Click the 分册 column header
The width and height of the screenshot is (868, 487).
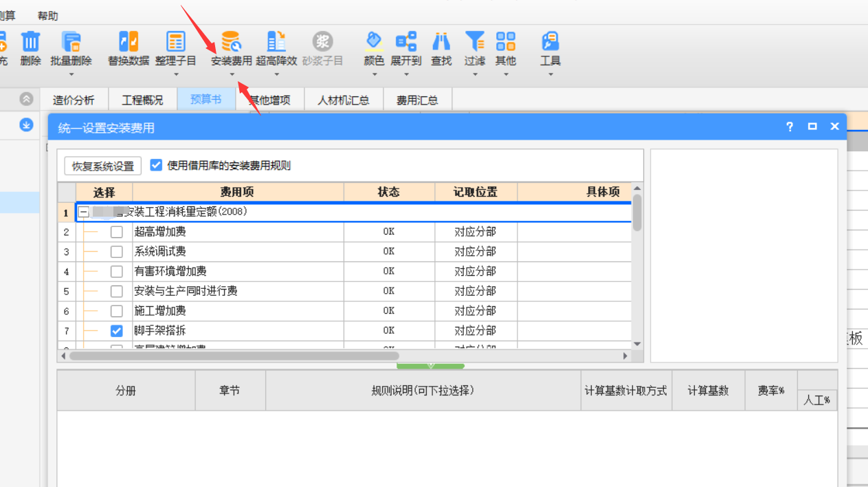click(x=126, y=391)
